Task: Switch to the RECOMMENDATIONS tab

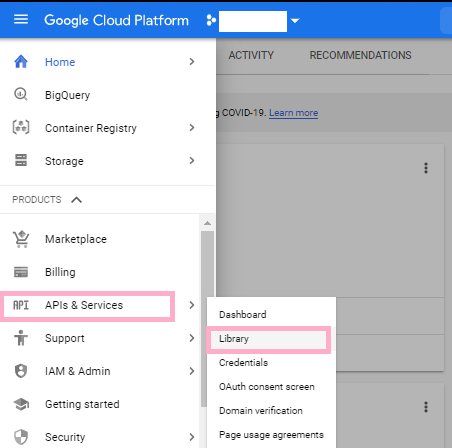Action: point(360,55)
